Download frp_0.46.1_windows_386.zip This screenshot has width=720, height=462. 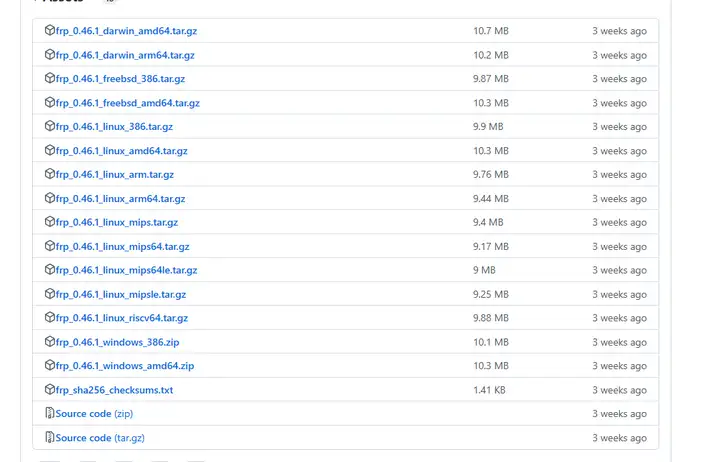118,343
